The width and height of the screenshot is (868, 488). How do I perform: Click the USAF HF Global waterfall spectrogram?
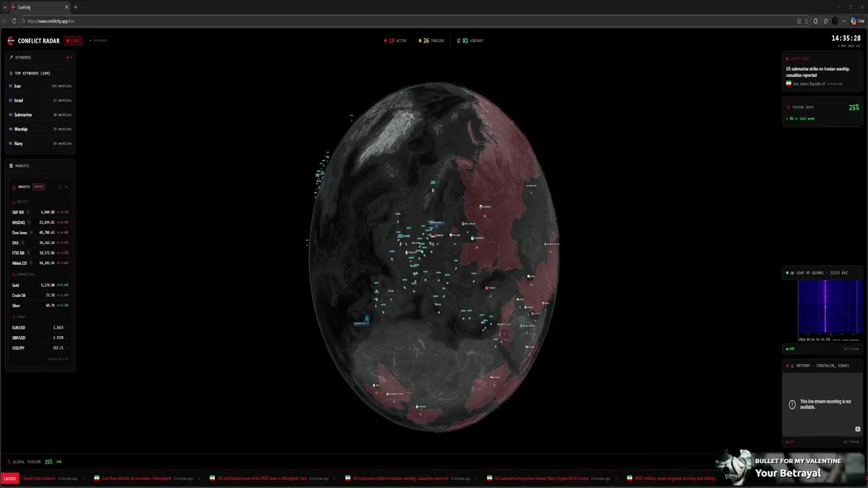click(x=830, y=309)
